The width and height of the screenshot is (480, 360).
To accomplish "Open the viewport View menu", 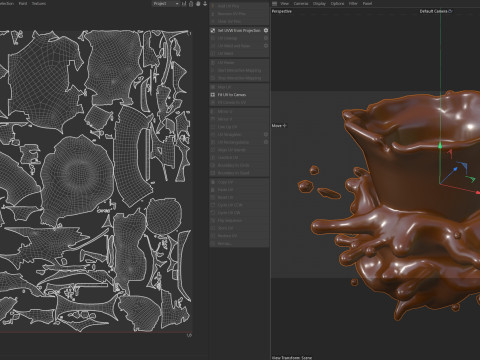I will pos(284,3).
